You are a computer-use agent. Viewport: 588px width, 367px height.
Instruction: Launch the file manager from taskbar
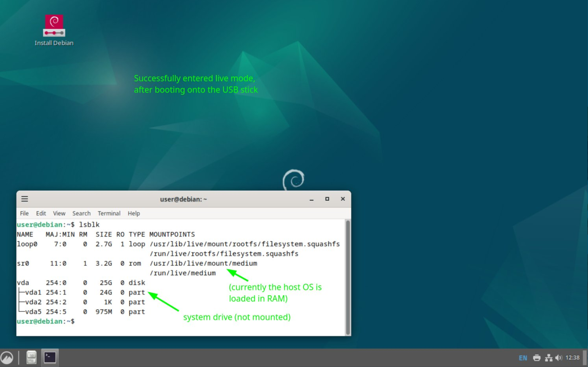[31, 357]
